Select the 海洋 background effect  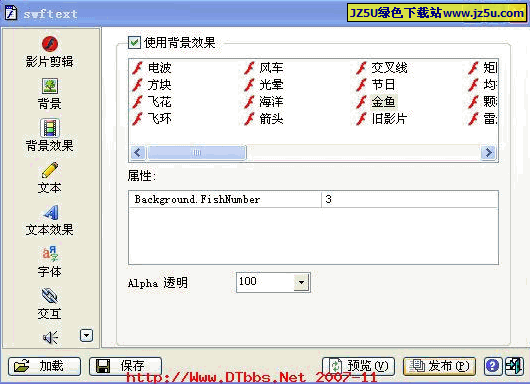click(271, 102)
